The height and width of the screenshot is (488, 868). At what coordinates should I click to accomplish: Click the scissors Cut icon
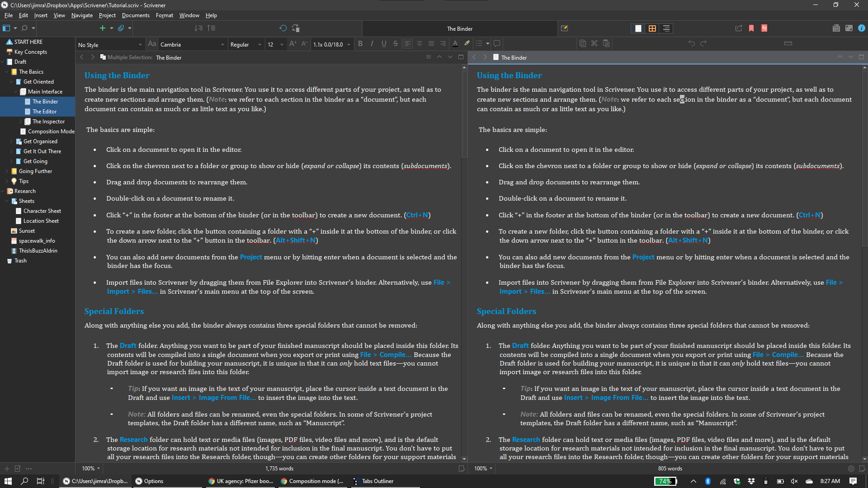(594, 43)
